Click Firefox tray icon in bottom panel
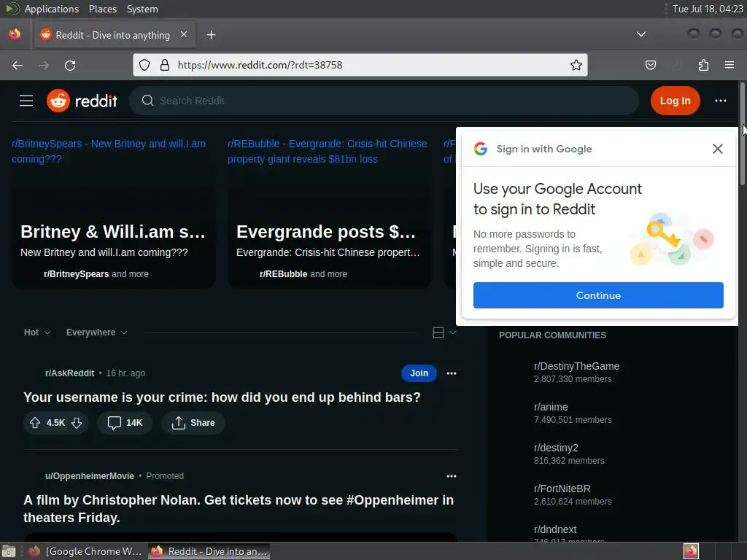 click(x=691, y=551)
